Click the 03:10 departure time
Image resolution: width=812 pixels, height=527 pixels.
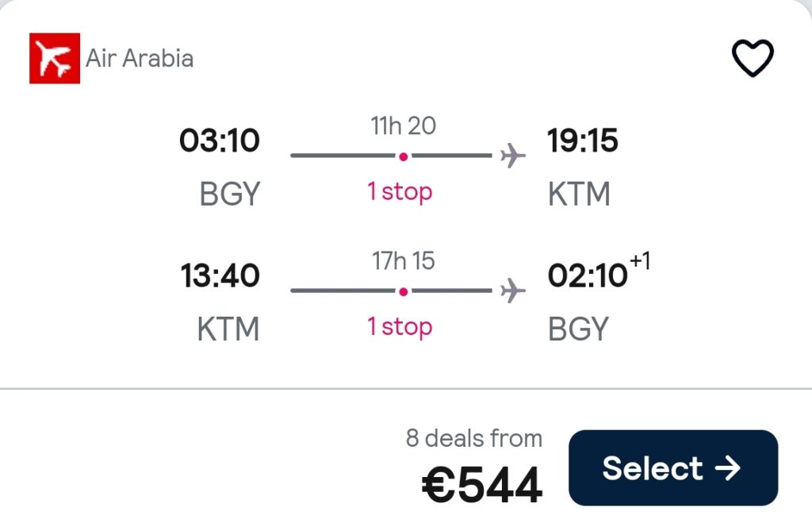click(x=220, y=140)
